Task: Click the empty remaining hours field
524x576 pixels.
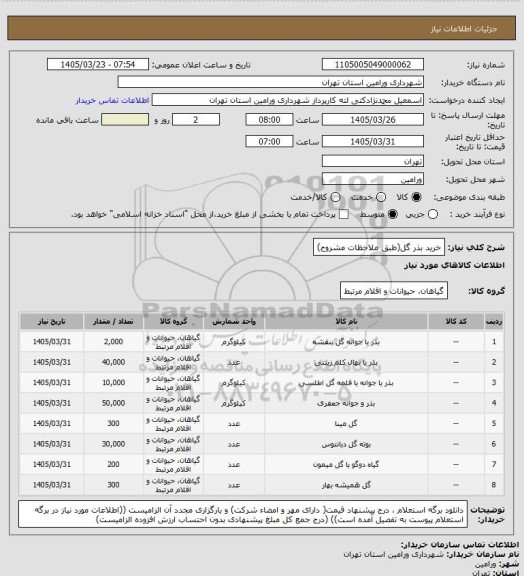Action: click(x=125, y=120)
